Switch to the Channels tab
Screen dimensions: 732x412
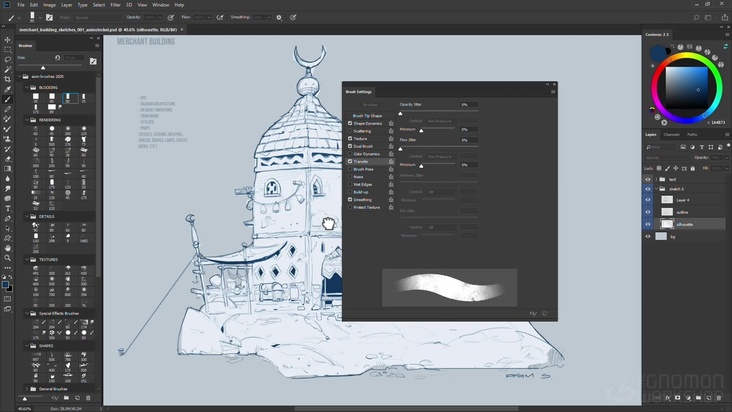pyautogui.click(x=671, y=134)
